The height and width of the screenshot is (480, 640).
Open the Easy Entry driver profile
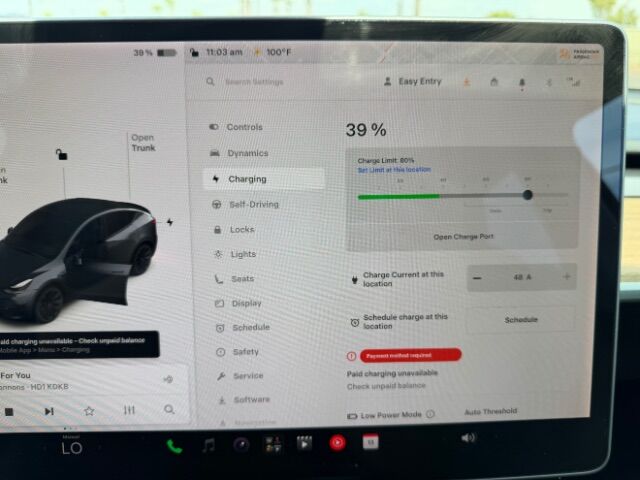coord(413,82)
